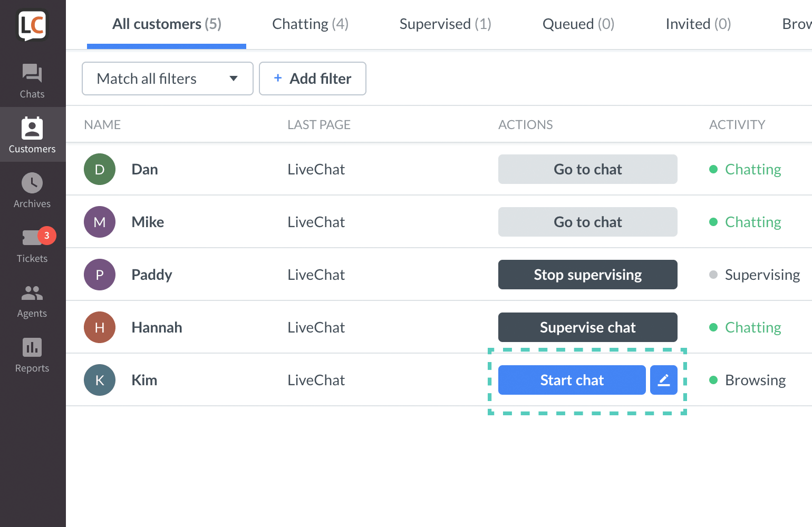Open the Agents section
The height and width of the screenshot is (527, 812).
32,300
